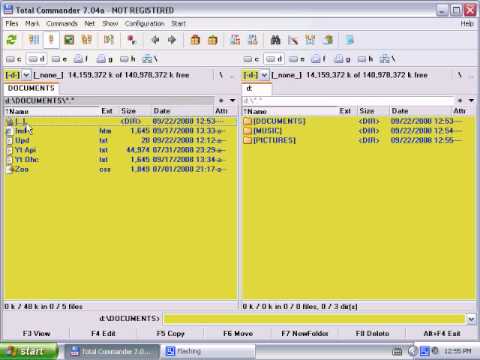Open the Mark menu

tap(32, 24)
